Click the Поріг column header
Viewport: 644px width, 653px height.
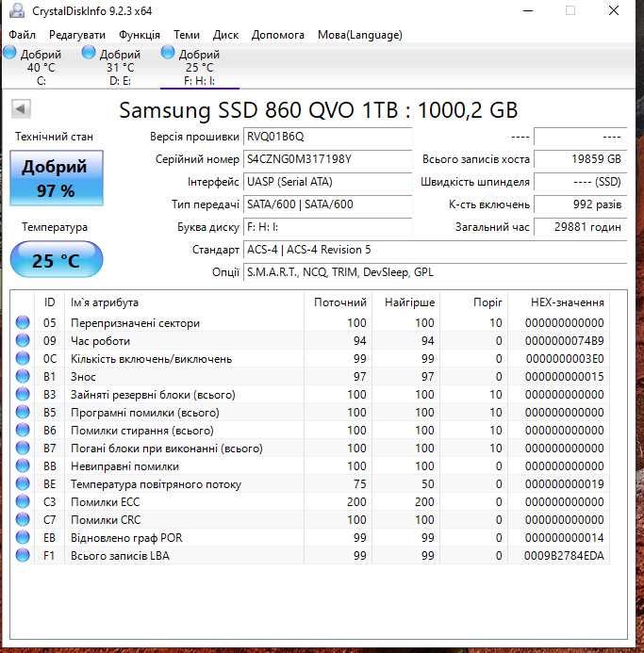[x=474, y=302]
